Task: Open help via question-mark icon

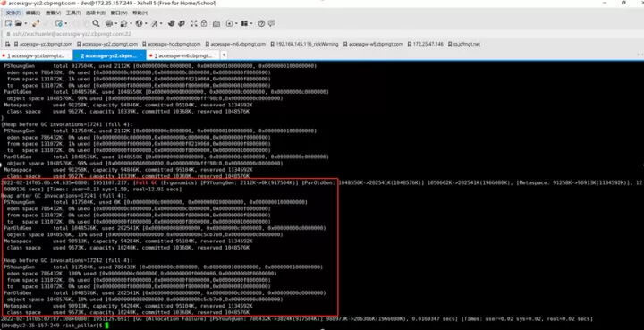Action: [261, 23]
